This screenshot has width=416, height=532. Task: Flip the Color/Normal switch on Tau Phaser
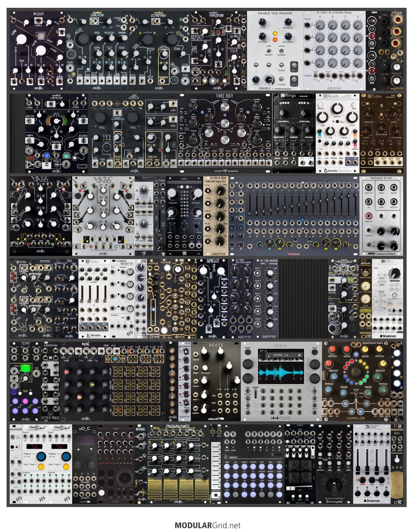(x=281, y=51)
